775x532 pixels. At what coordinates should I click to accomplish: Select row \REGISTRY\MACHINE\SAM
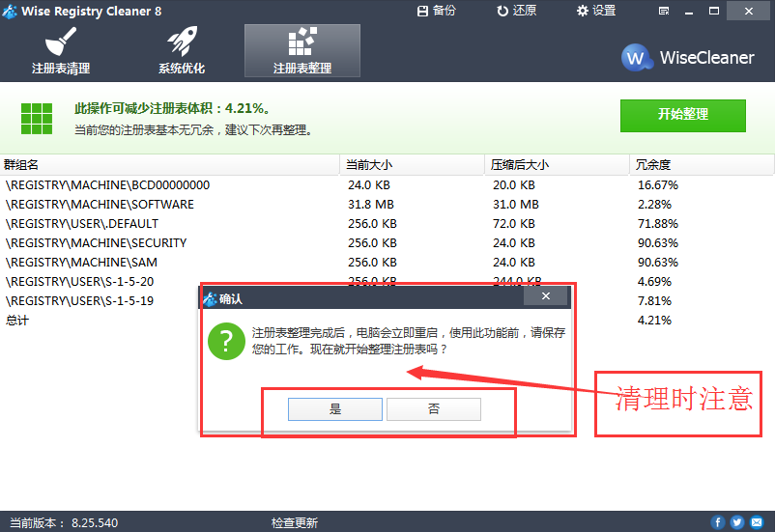[x=387, y=263]
